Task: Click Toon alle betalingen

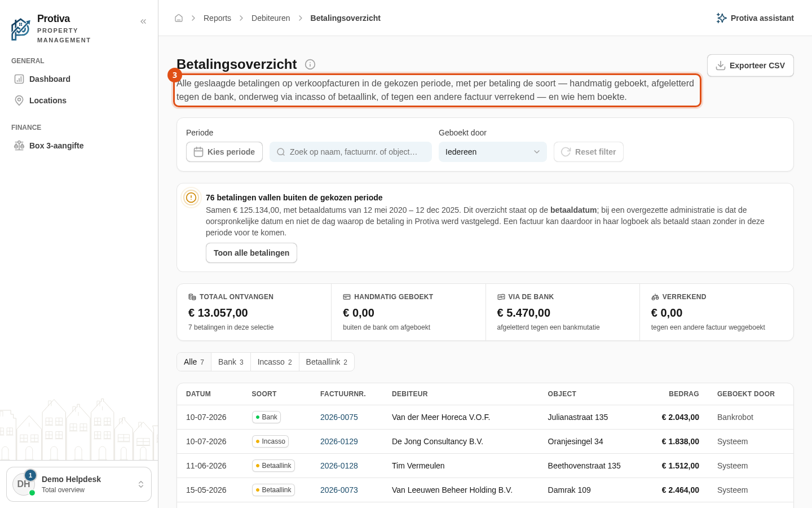Action: [x=251, y=253]
